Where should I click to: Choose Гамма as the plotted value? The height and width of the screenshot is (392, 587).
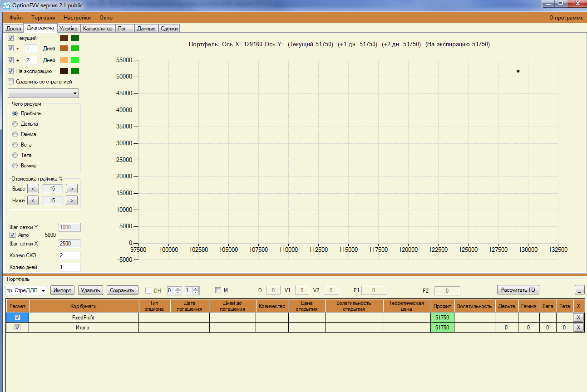(15, 134)
